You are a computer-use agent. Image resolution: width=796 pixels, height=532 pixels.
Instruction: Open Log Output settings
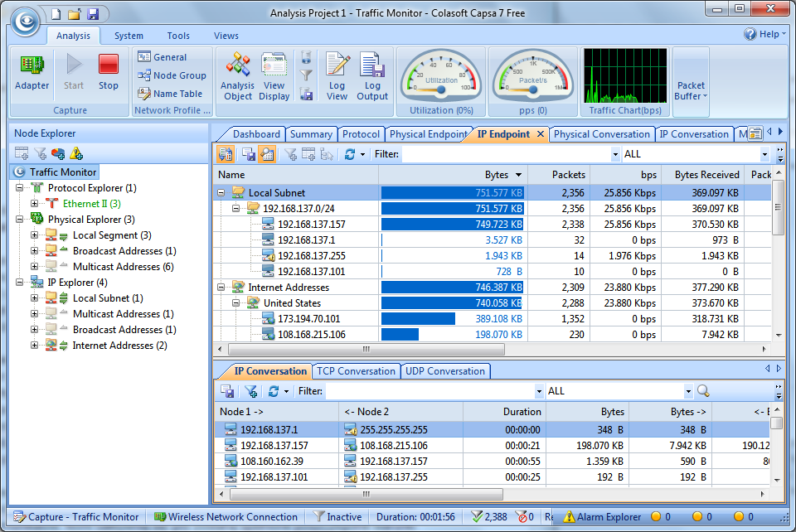click(372, 76)
